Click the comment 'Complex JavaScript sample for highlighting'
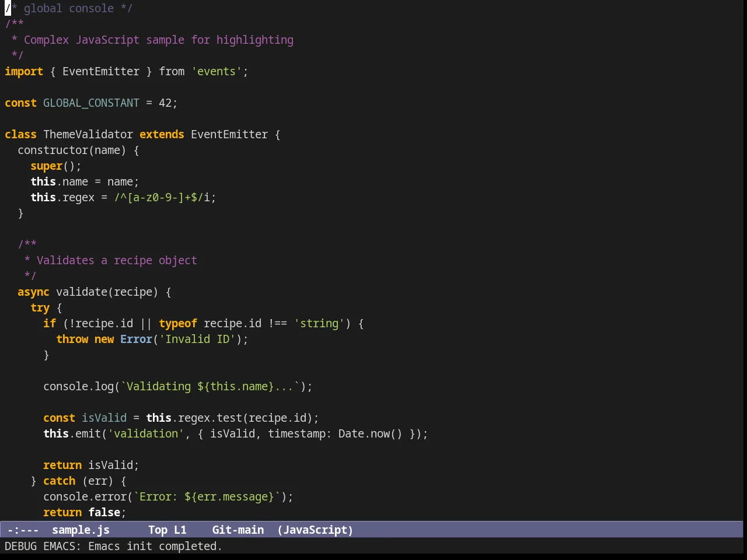 (159, 40)
